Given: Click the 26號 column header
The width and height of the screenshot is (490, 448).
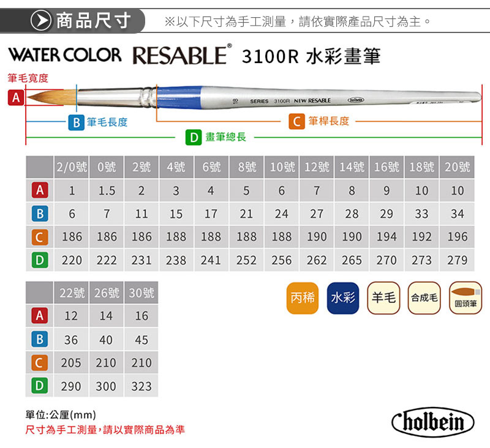Looking at the screenshot, I should click(x=107, y=293).
